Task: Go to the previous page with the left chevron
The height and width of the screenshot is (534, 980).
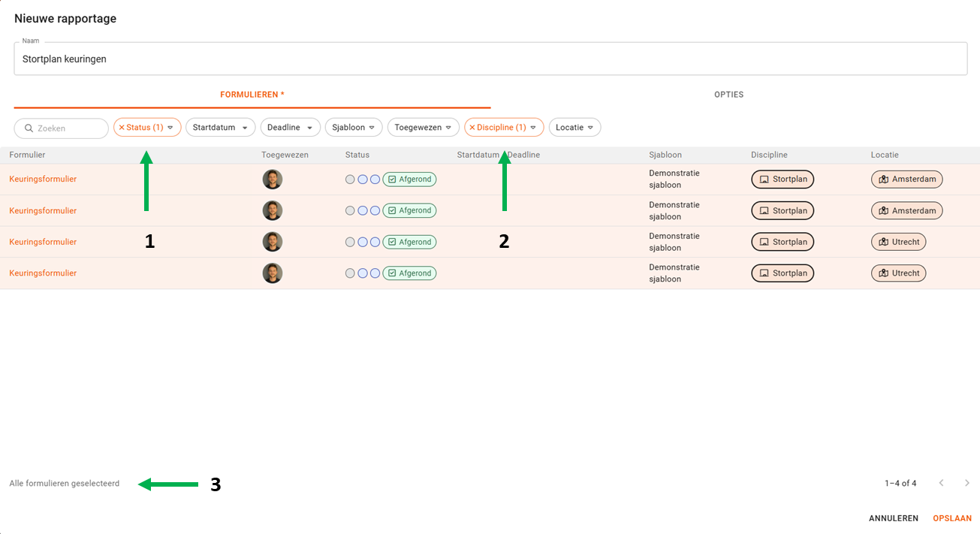Action: click(941, 483)
